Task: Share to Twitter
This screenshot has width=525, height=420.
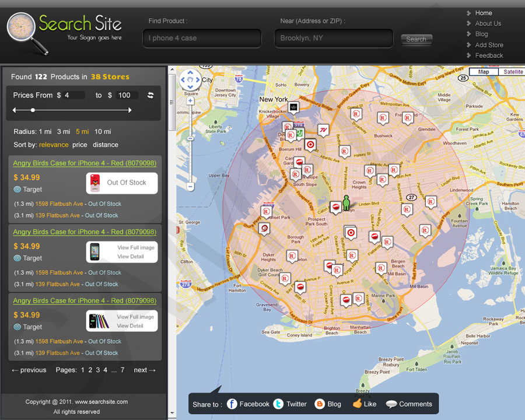Action: pyautogui.click(x=290, y=404)
